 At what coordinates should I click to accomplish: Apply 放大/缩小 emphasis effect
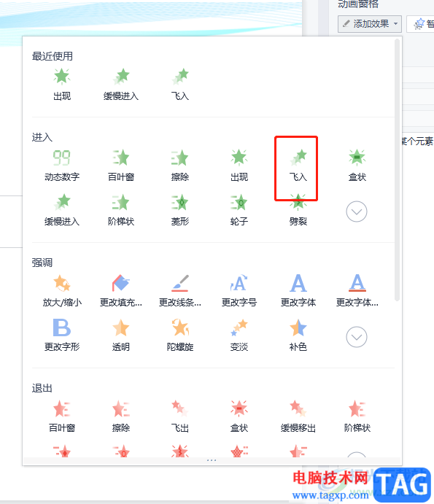tap(62, 290)
